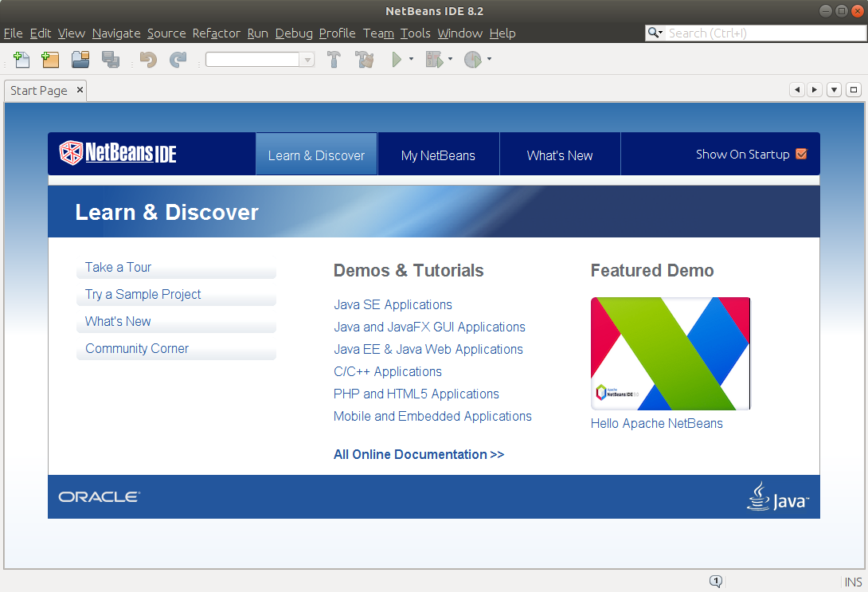The image size is (868, 592).
Task: Click the Oracle logo in footer
Action: pos(100,496)
